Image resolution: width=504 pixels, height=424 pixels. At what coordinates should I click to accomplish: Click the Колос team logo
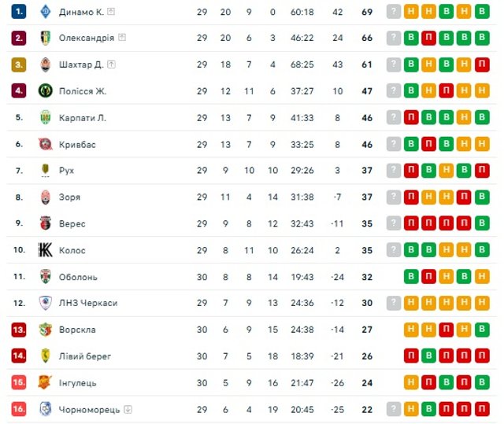[46, 249]
